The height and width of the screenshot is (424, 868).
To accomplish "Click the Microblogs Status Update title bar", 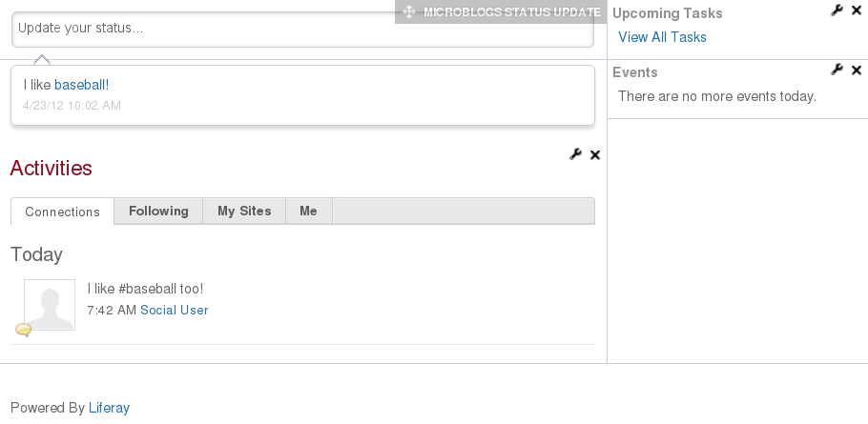I will click(501, 11).
